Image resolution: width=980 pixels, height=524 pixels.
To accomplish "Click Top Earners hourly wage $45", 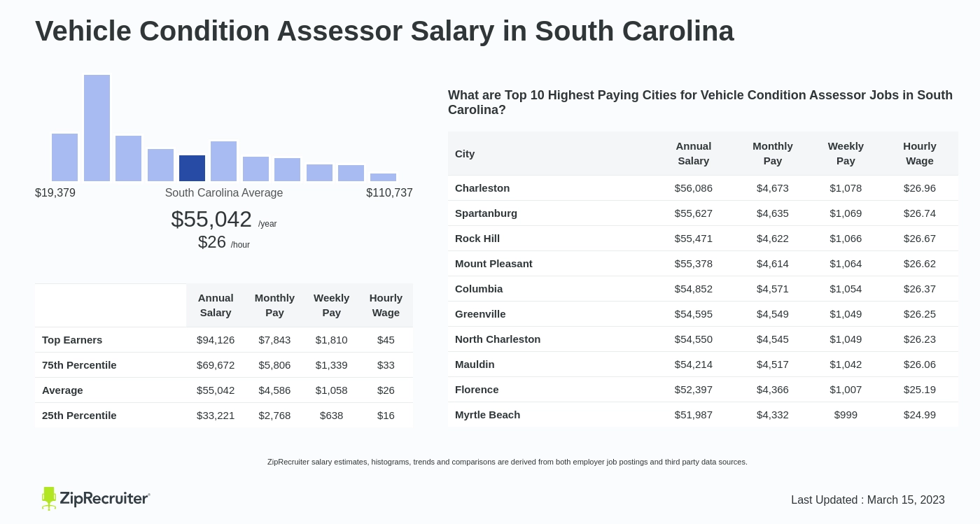I will 386,340.
